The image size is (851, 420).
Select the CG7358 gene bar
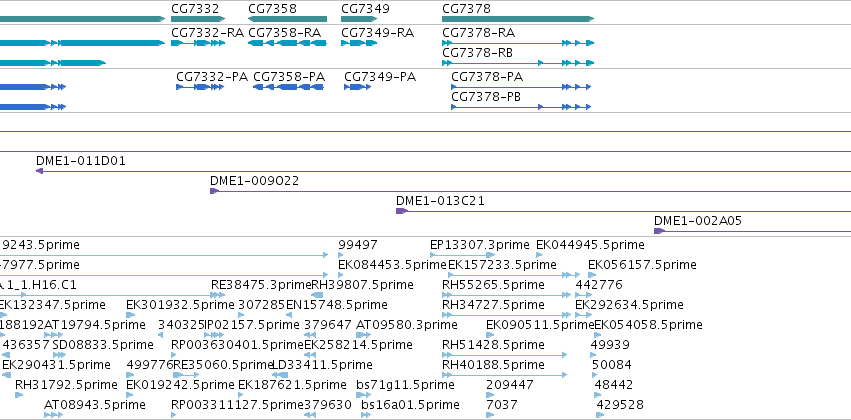coord(288,19)
